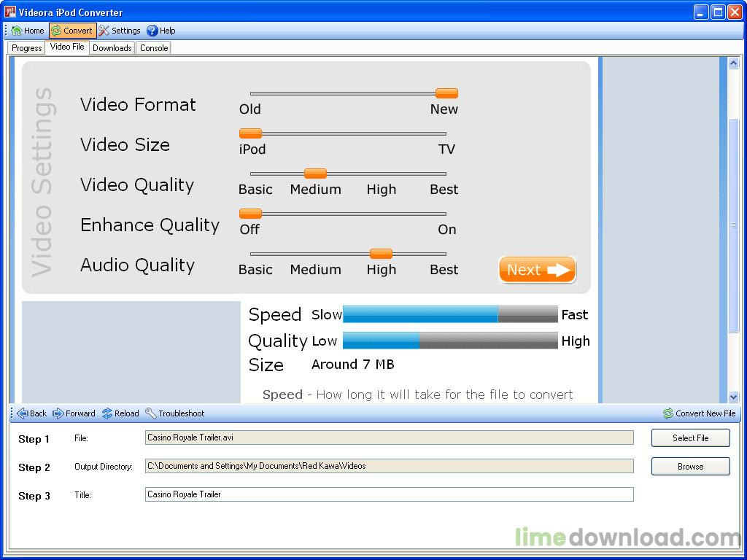Choose Basic under Video Quality
The width and height of the screenshot is (747, 560).
(x=255, y=190)
